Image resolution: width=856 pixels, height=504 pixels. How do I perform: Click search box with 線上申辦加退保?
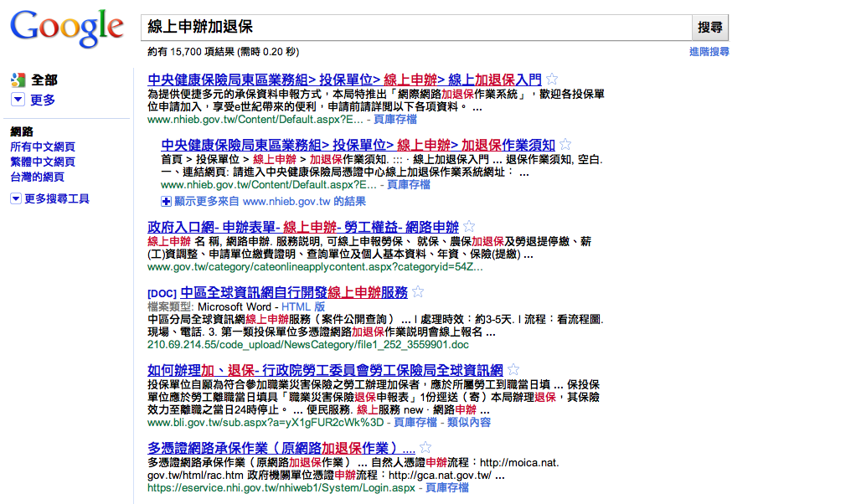tap(416, 28)
